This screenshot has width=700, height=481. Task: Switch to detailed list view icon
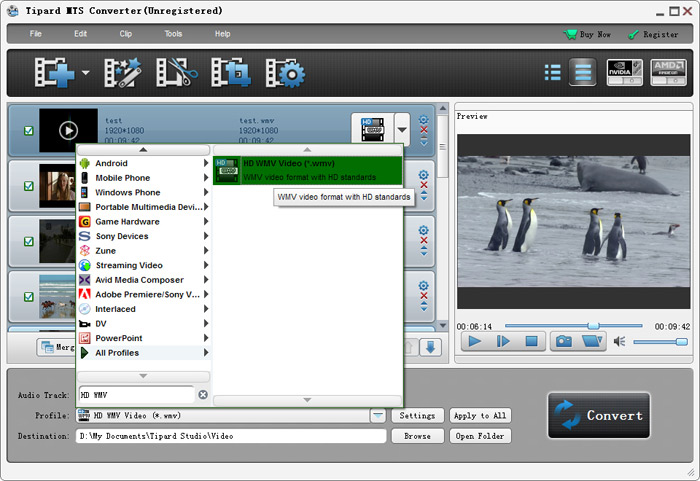(553, 72)
